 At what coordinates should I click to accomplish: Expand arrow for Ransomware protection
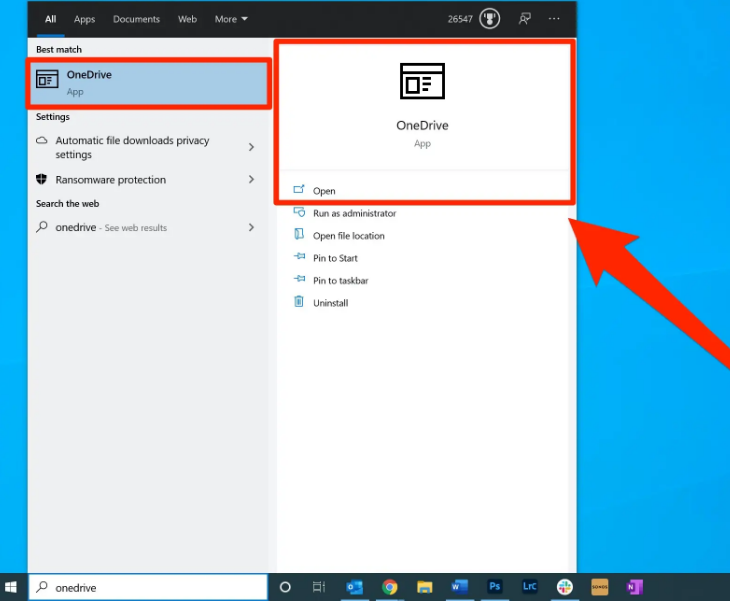pos(251,179)
